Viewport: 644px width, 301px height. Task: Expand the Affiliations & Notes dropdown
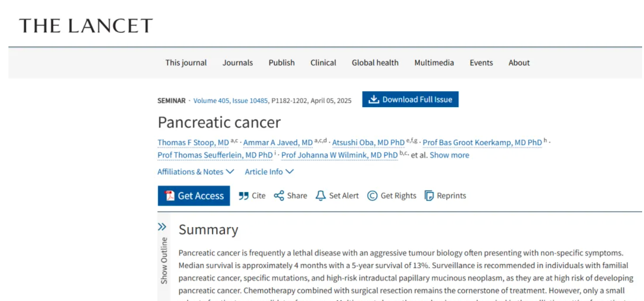(196, 172)
